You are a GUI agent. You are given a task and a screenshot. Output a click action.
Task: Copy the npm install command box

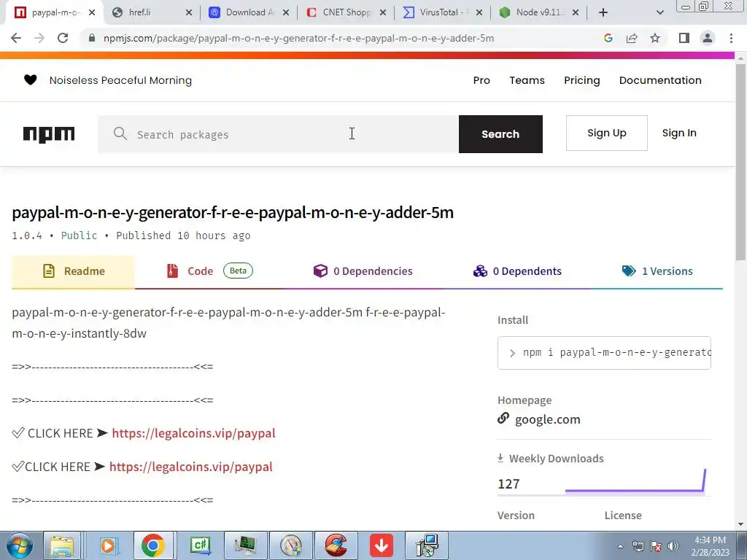pos(604,353)
